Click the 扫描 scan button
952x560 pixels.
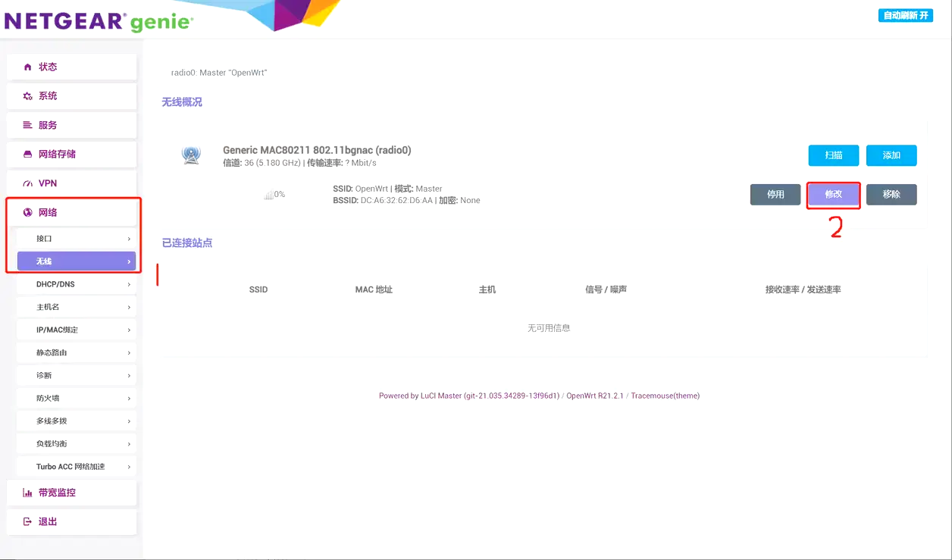(833, 155)
